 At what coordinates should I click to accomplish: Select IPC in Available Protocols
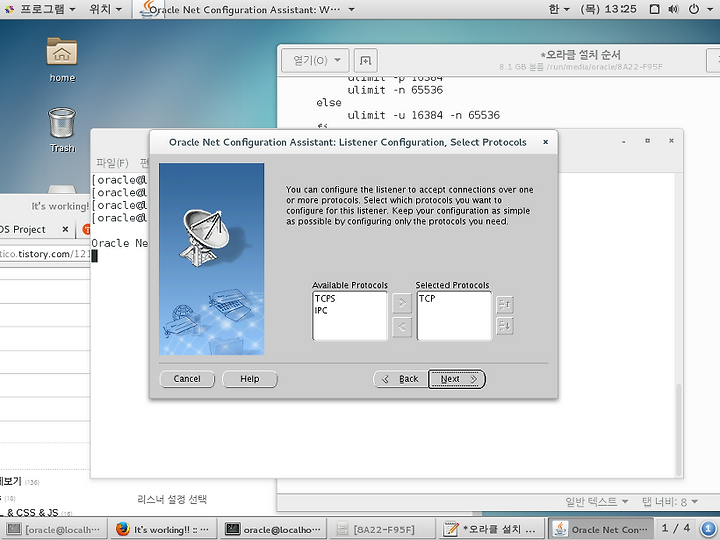[x=321, y=310]
